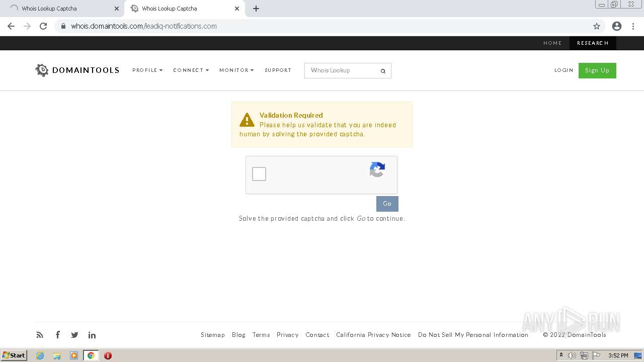The height and width of the screenshot is (362, 644).
Task: Open the Terms footer link
Action: tap(261, 335)
